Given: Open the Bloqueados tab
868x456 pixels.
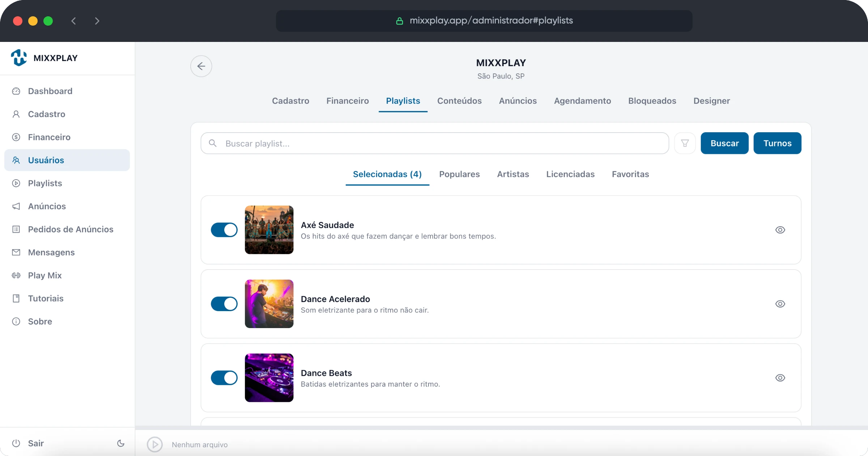Looking at the screenshot, I should [652, 101].
